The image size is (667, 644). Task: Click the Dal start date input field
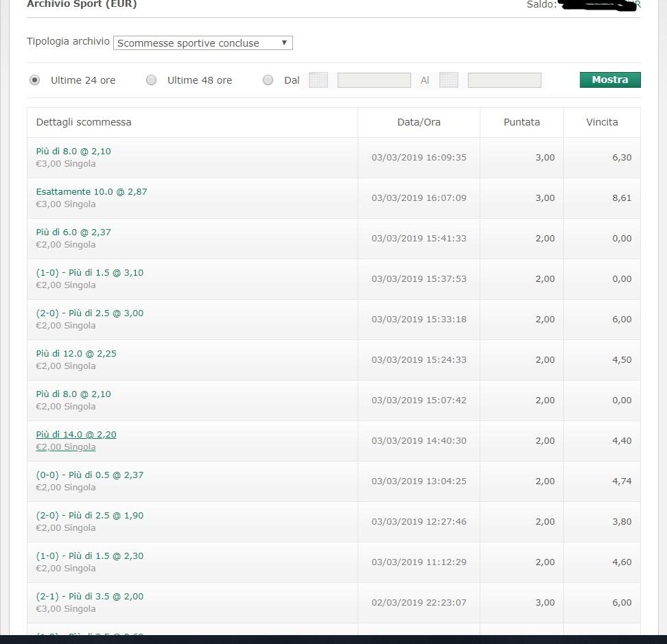[375, 80]
